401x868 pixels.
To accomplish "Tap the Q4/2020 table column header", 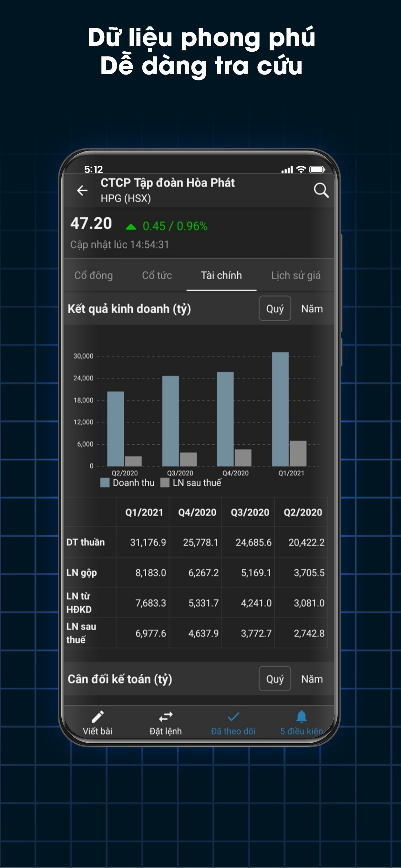I will pos(197,512).
